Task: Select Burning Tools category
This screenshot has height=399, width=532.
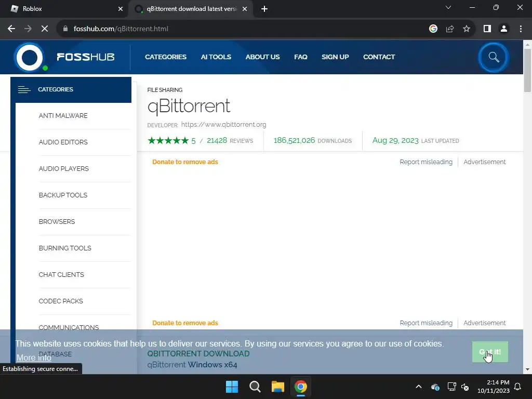Action: 65,248
